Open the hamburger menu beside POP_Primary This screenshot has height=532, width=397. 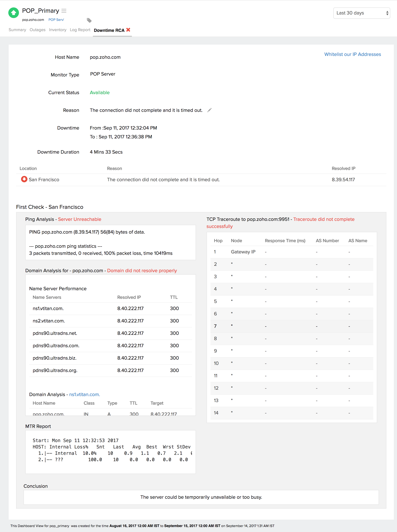(x=64, y=11)
